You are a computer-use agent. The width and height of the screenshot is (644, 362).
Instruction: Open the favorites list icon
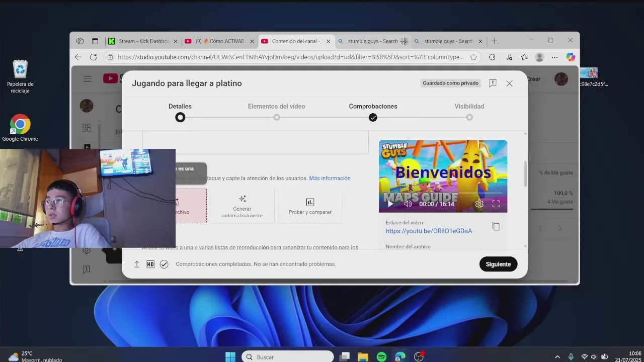coord(524,57)
